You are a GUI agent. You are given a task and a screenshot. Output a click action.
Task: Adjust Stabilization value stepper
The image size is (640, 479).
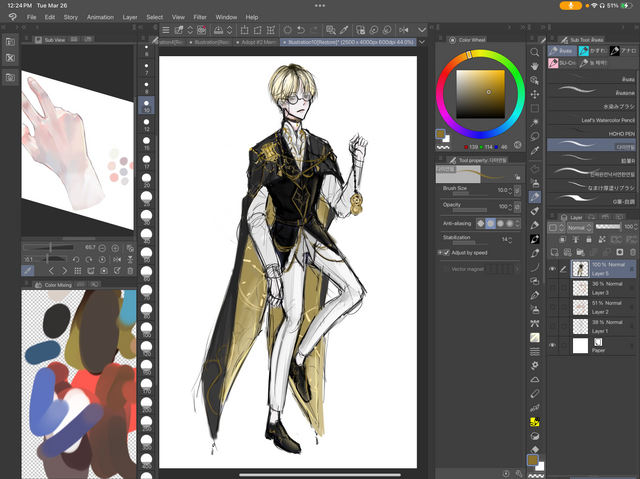tap(510, 240)
